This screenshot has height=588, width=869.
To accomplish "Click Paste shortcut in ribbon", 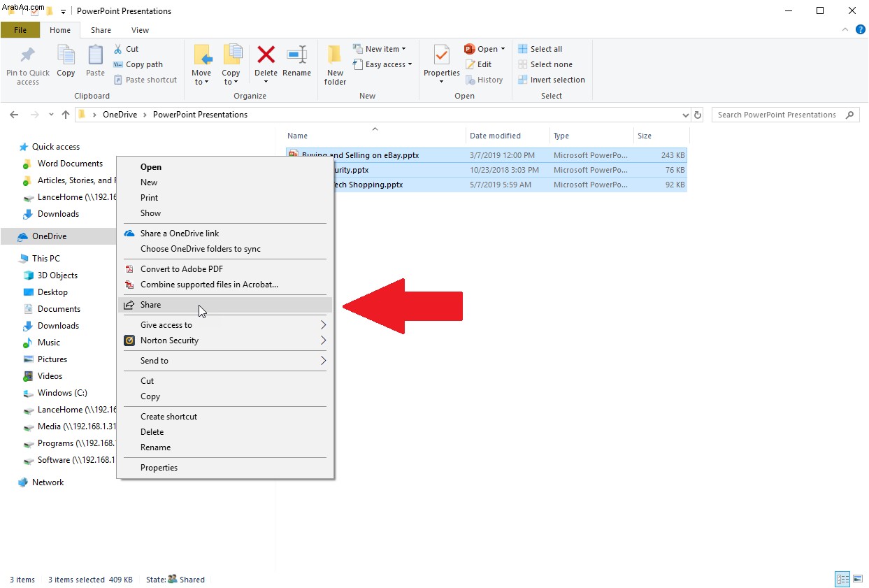I will point(145,80).
